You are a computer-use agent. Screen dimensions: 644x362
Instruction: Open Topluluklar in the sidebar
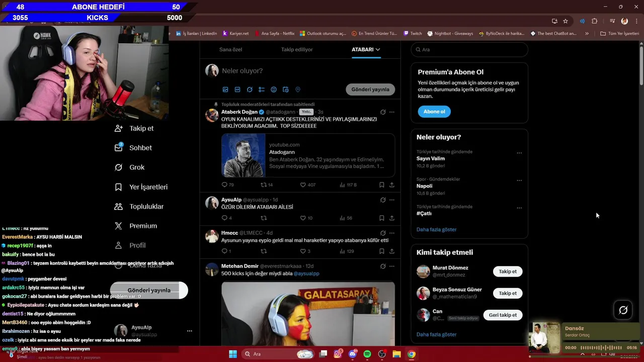click(x=139, y=207)
